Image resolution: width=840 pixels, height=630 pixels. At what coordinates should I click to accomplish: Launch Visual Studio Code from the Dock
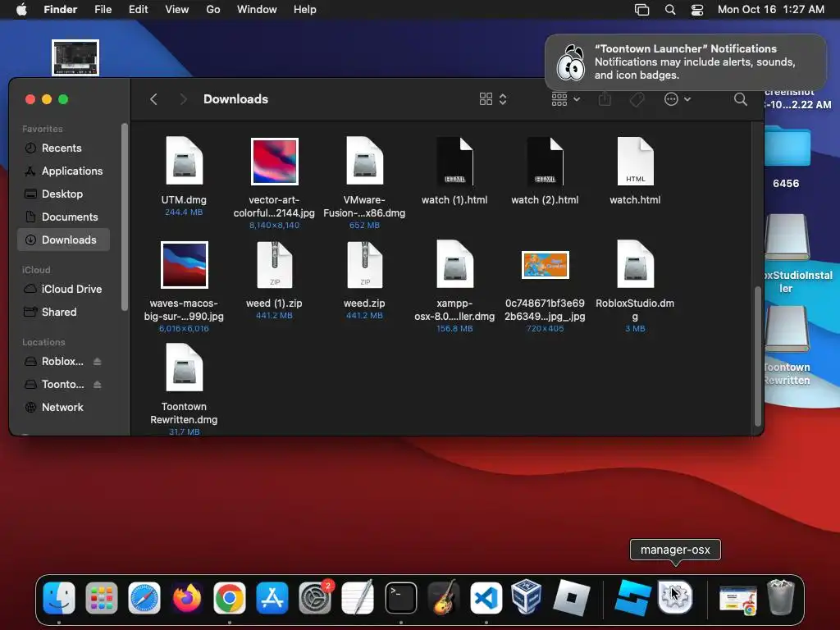[x=486, y=597]
